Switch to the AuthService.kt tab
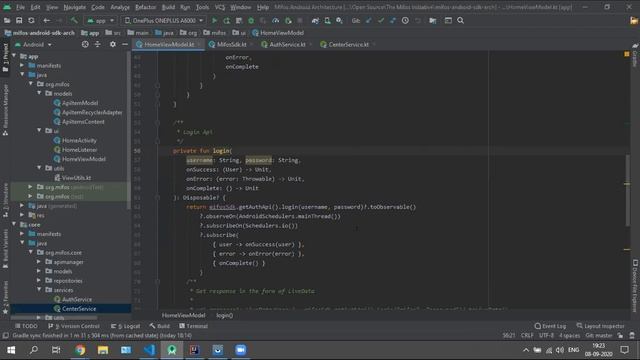This screenshot has height=360, width=640. click(x=287, y=44)
